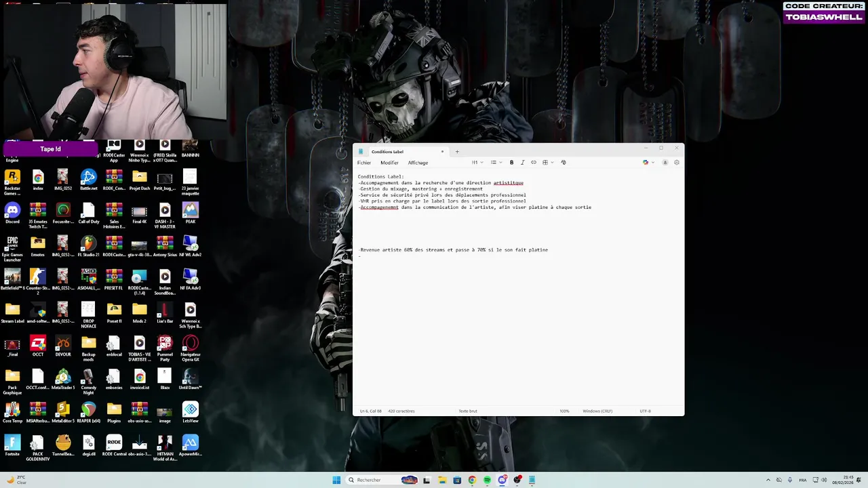
Task: Open the Affichage menu
Action: 418,163
